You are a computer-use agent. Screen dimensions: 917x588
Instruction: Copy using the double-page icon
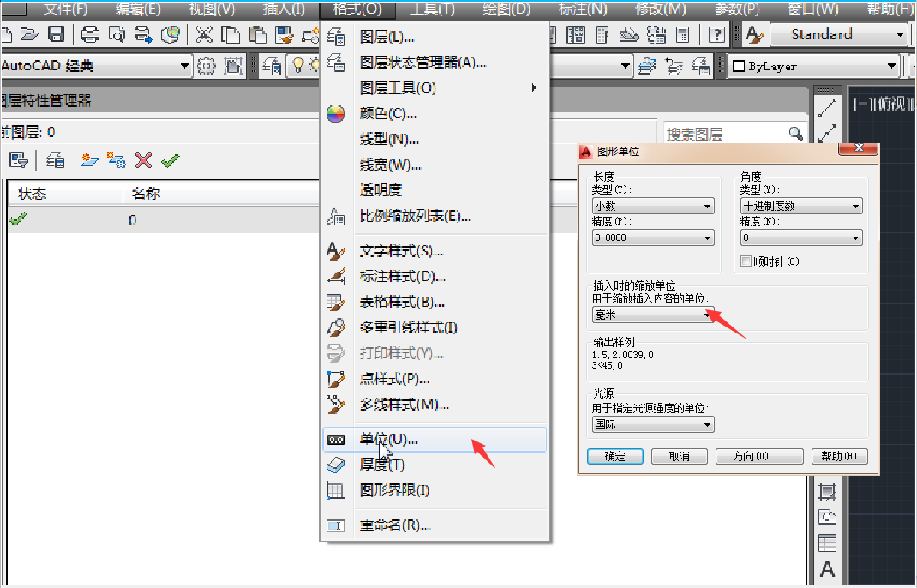pos(231,34)
